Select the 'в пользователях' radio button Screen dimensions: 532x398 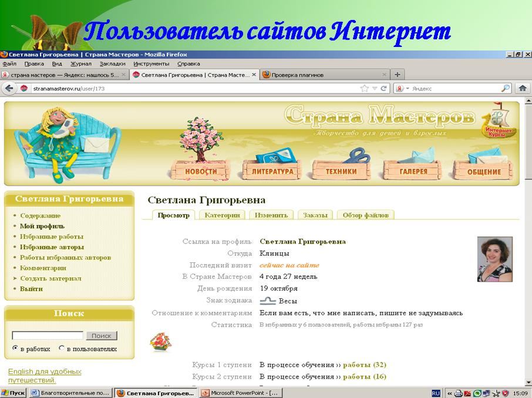click(62, 348)
